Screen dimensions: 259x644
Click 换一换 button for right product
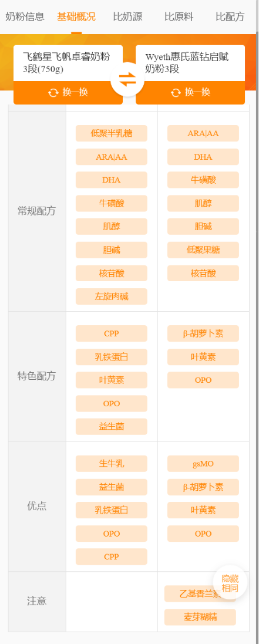point(190,93)
